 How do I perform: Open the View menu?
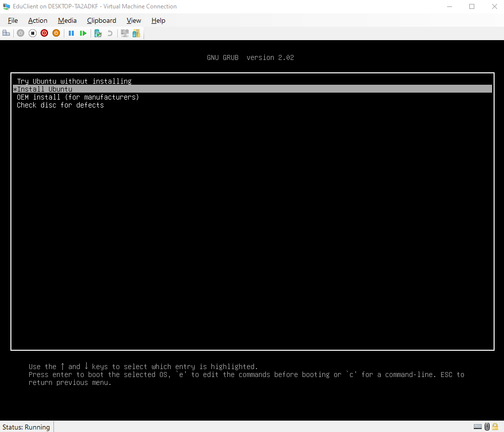(134, 21)
